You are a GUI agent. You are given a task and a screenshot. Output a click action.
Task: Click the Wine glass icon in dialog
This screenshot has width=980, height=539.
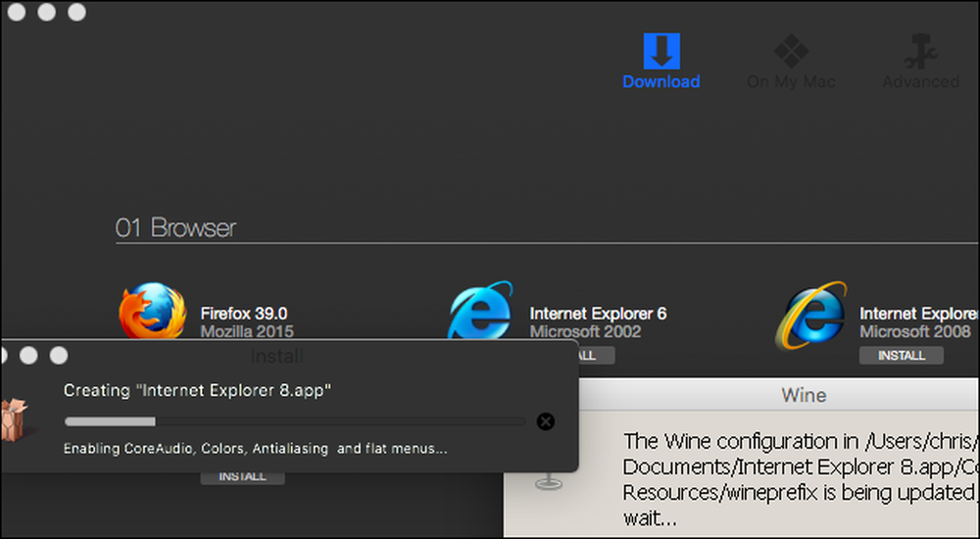tap(548, 481)
